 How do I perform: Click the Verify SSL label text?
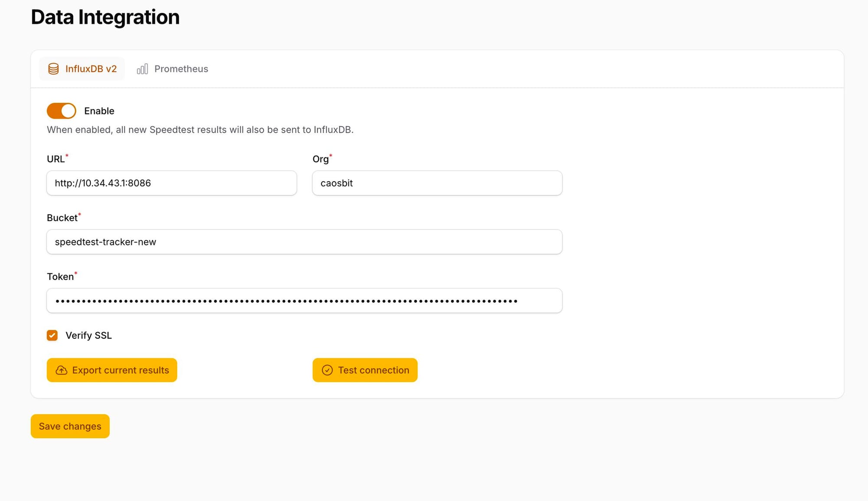[89, 335]
